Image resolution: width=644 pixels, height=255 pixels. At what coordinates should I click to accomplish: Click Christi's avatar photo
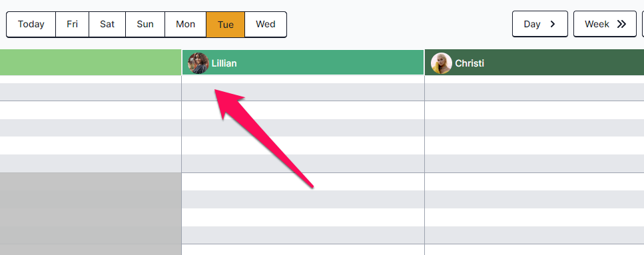pyautogui.click(x=442, y=63)
